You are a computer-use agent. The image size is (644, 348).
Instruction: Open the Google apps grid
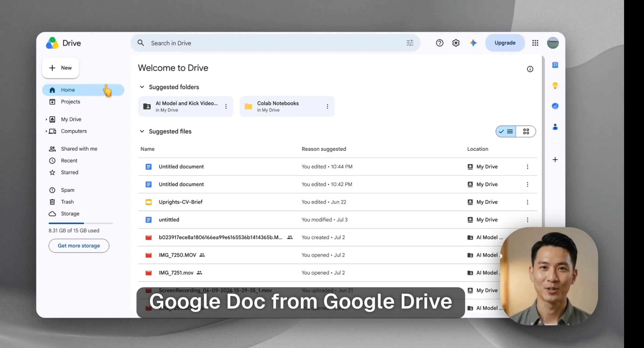point(535,43)
